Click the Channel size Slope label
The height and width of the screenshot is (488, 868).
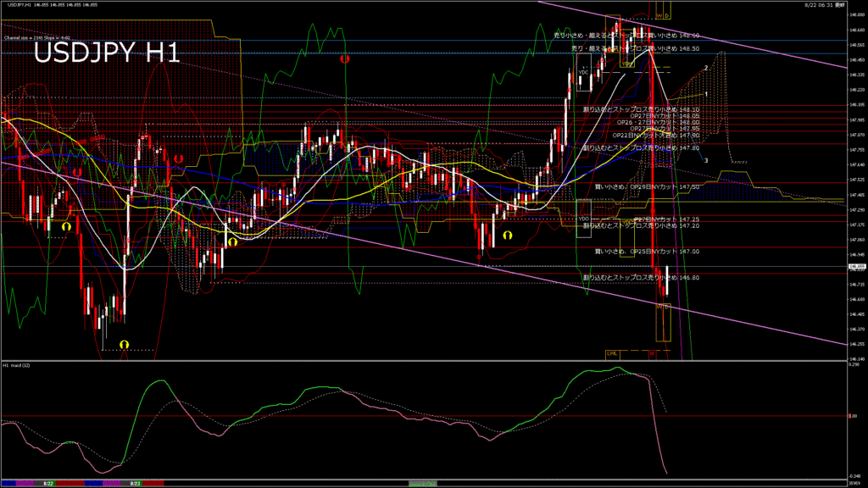36,37
